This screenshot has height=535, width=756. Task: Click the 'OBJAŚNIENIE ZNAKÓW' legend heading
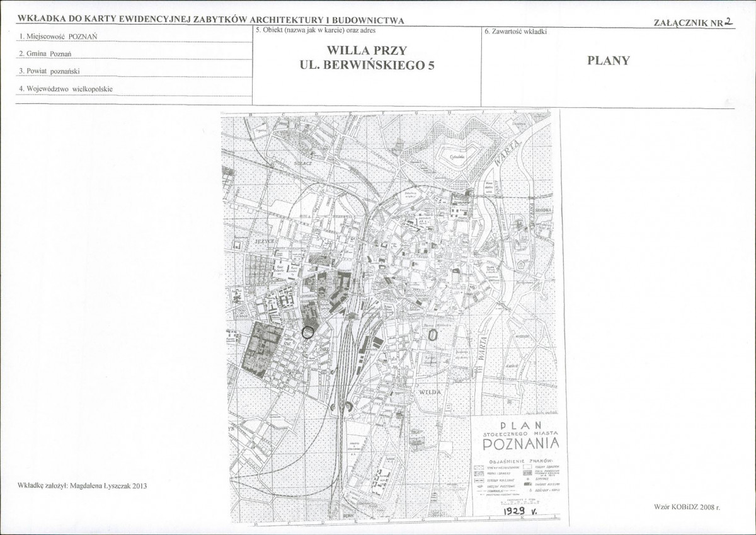(519, 461)
